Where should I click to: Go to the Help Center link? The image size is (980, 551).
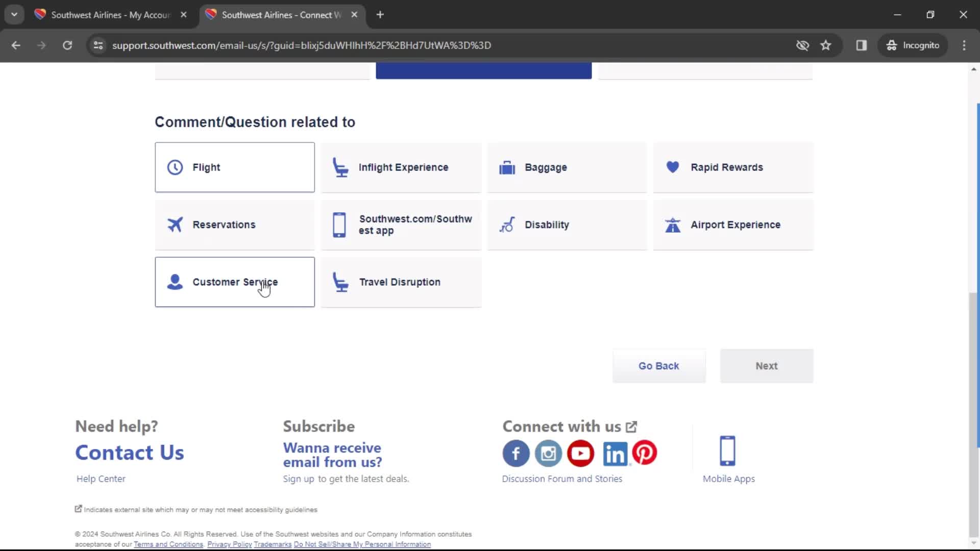tap(101, 479)
